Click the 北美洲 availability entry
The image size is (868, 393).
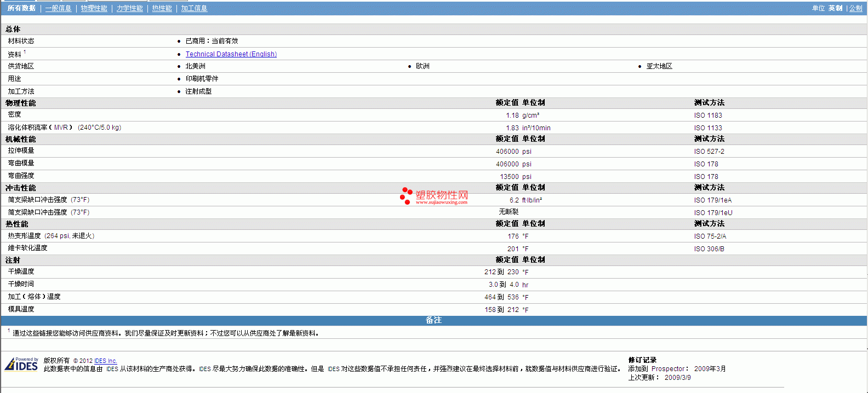pos(195,66)
